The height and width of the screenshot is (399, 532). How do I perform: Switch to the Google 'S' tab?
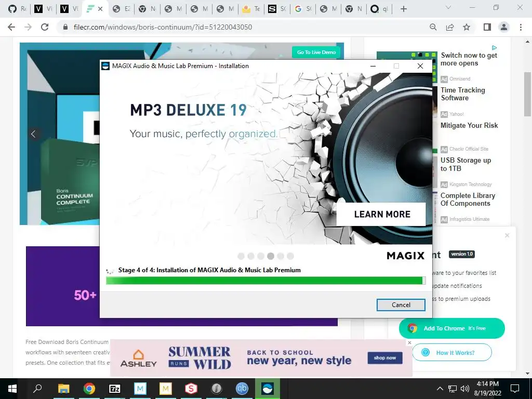coord(303,9)
